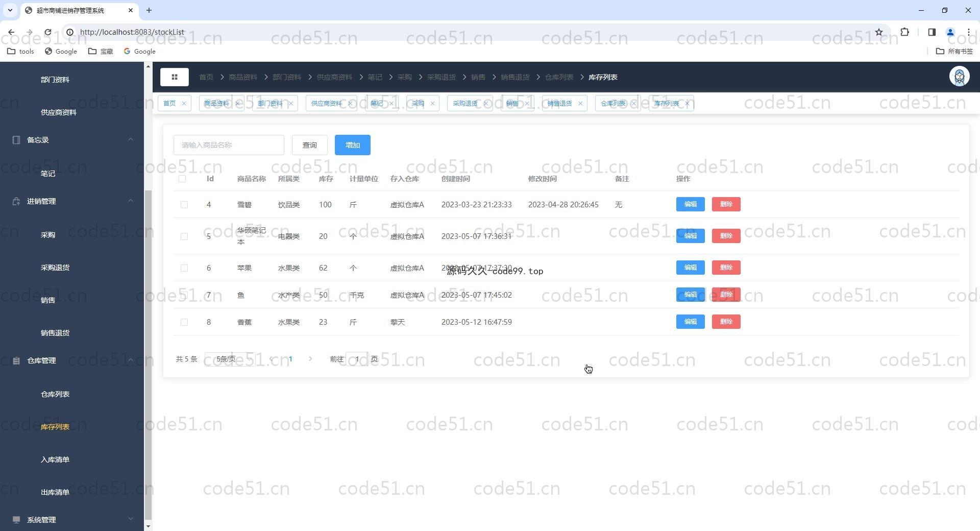Delete the 香蕉 stock row
This screenshot has height=531, width=980.
click(x=726, y=322)
